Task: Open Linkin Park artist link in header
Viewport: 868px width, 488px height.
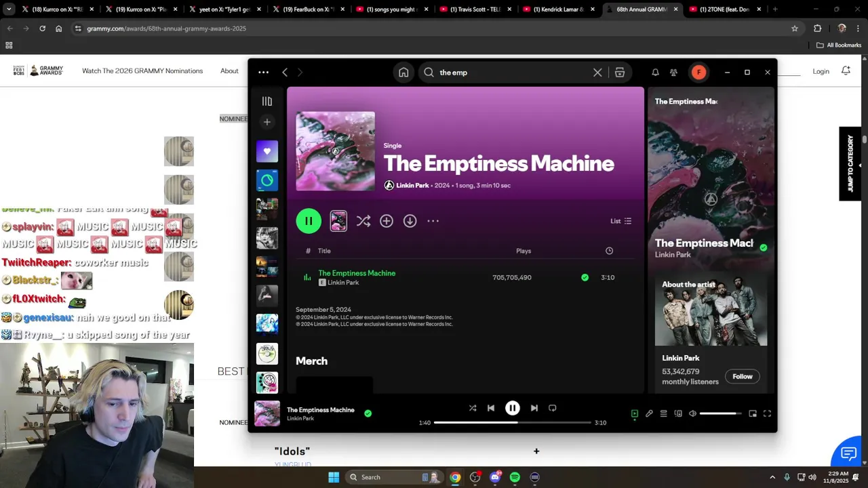Action: pos(412,186)
